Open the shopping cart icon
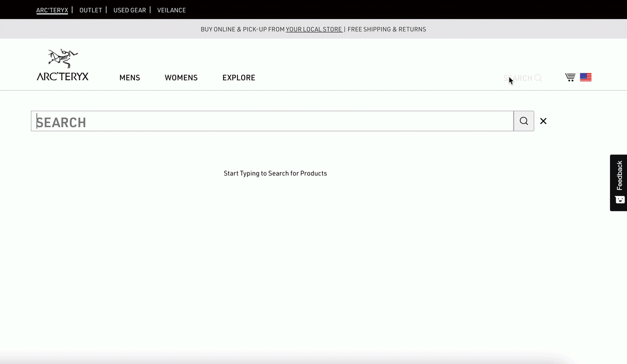Image resolution: width=627 pixels, height=364 pixels. point(570,77)
